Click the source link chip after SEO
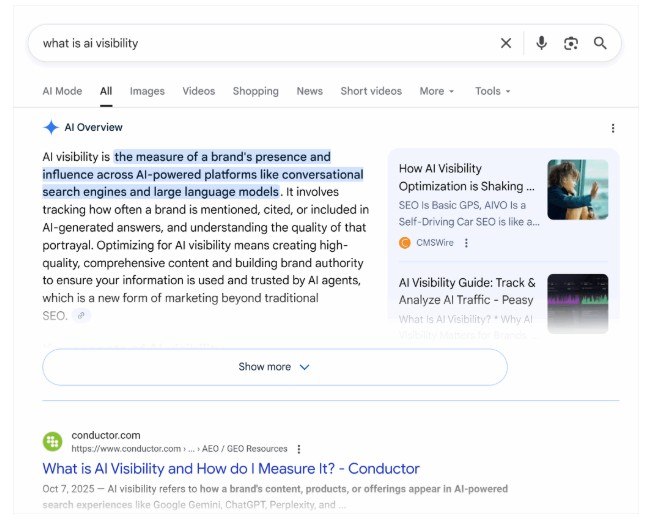 click(x=81, y=316)
